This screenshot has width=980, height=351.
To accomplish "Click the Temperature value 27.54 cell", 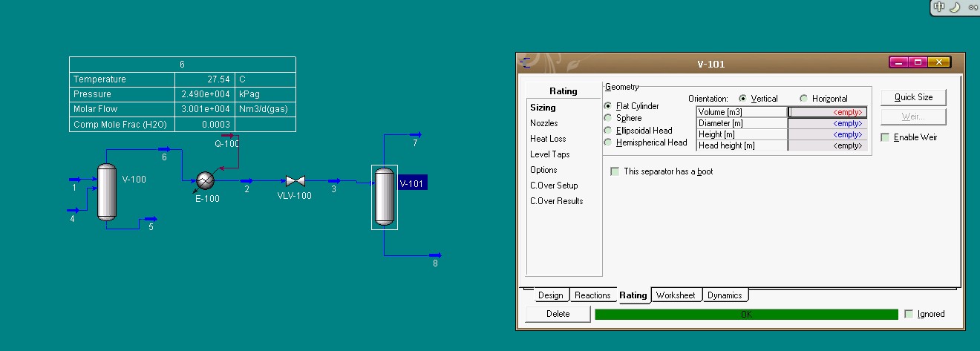I will (204, 79).
